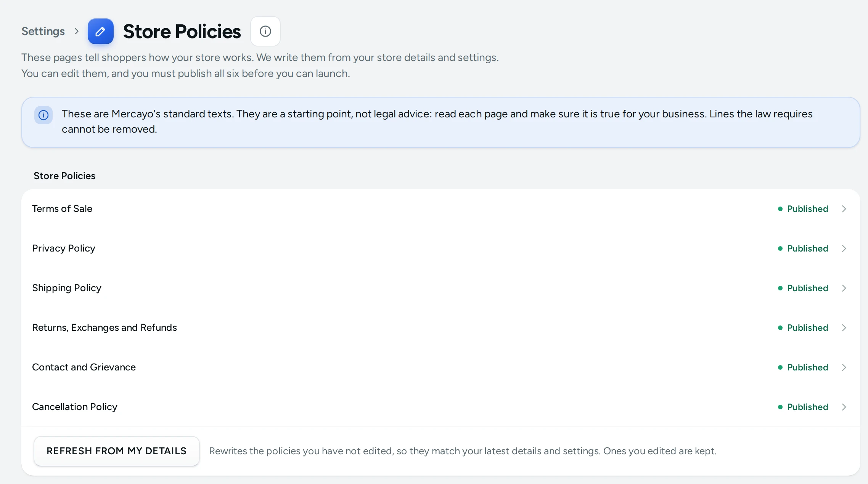Click Published status on Shipping Policy
Image resolution: width=868 pixels, height=484 pixels.
(803, 288)
